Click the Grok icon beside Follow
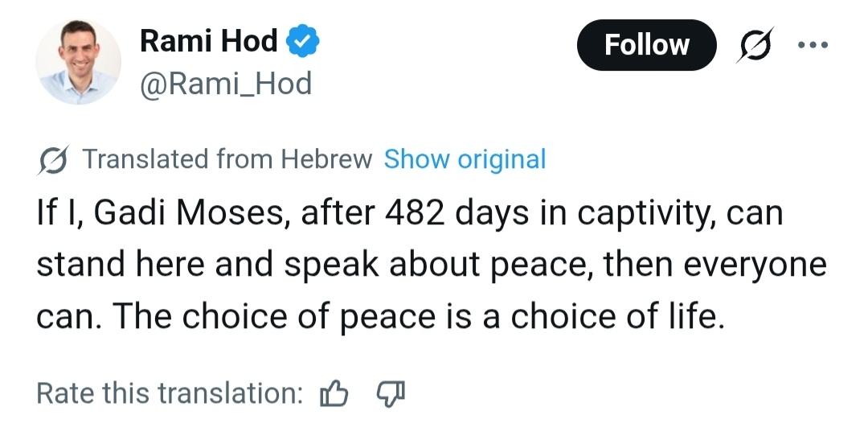Screen dimensions: 868x436 [756, 45]
